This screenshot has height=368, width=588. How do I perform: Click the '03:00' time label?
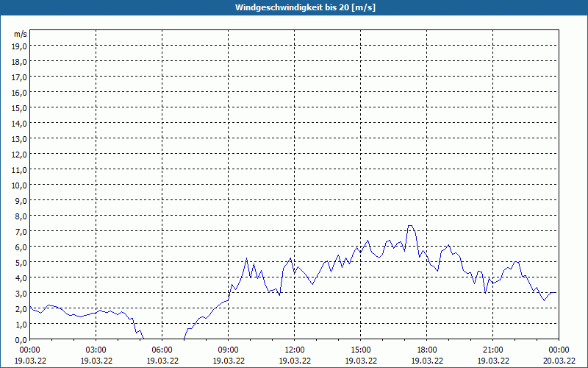pos(96,350)
